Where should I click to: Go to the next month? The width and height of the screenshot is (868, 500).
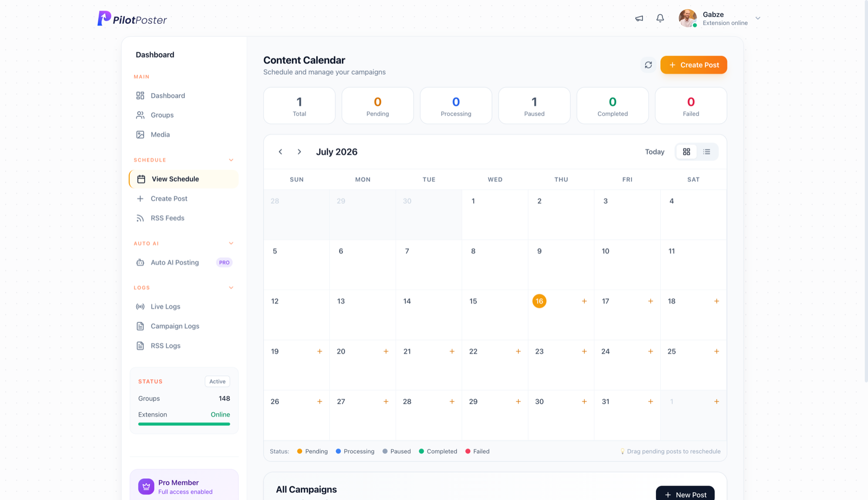pyautogui.click(x=299, y=152)
